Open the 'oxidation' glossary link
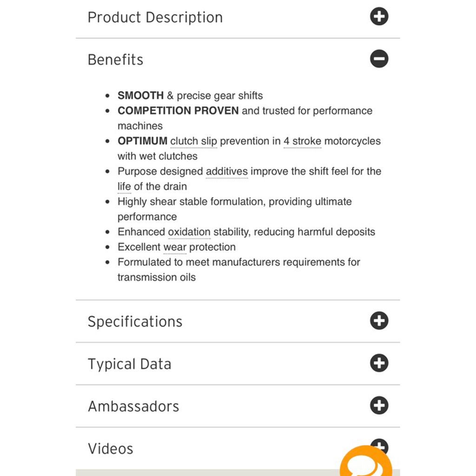 point(189,232)
